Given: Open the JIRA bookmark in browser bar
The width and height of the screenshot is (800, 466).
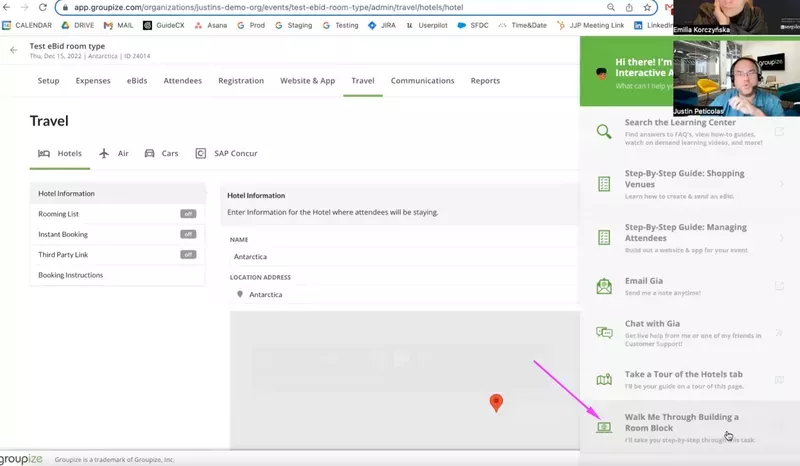Looking at the screenshot, I should coord(381,25).
